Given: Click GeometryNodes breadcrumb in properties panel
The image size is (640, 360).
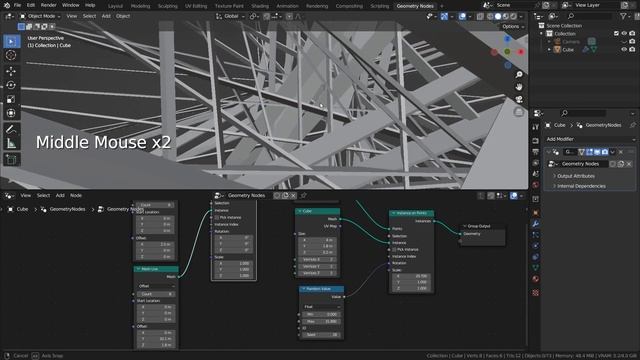Looking at the screenshot, I should (603, 125).
